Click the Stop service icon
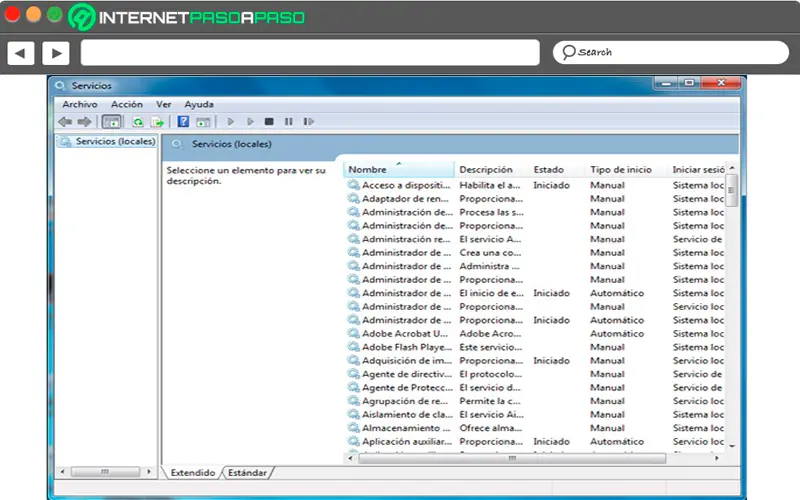The width and height of the screenshot is (800, 500). click(269, 122)
